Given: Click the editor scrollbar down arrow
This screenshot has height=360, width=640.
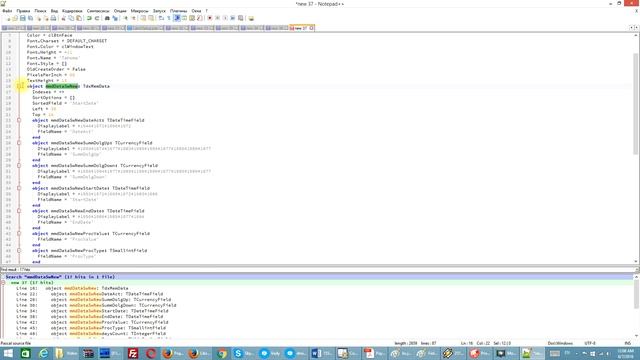Looking at the screenshot, I should coord(636,262).
